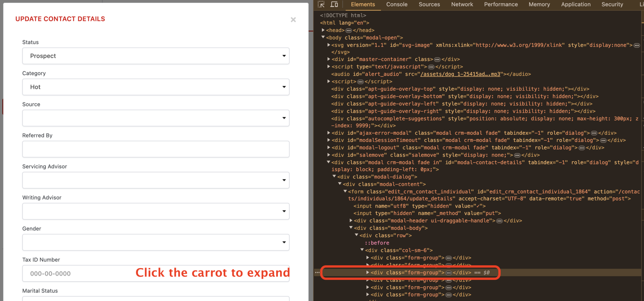Switch to the Network tab
The image size is (644, 301).
click(462, 4)
